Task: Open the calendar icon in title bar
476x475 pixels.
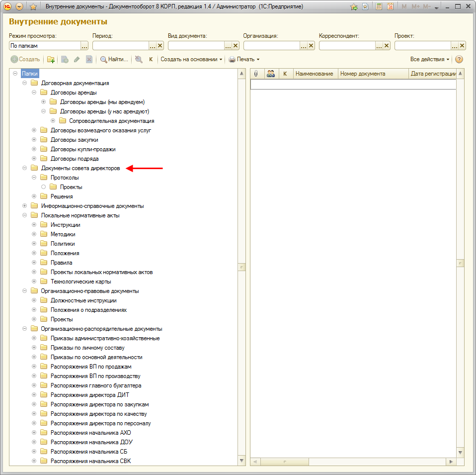Action: click(x=390, y=7)
